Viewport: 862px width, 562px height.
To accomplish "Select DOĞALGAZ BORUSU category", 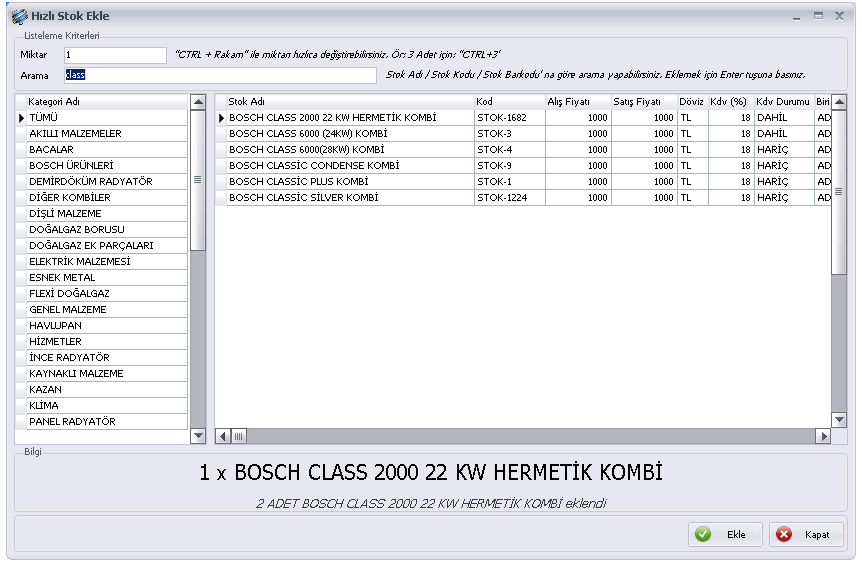I will pos(107,229).
